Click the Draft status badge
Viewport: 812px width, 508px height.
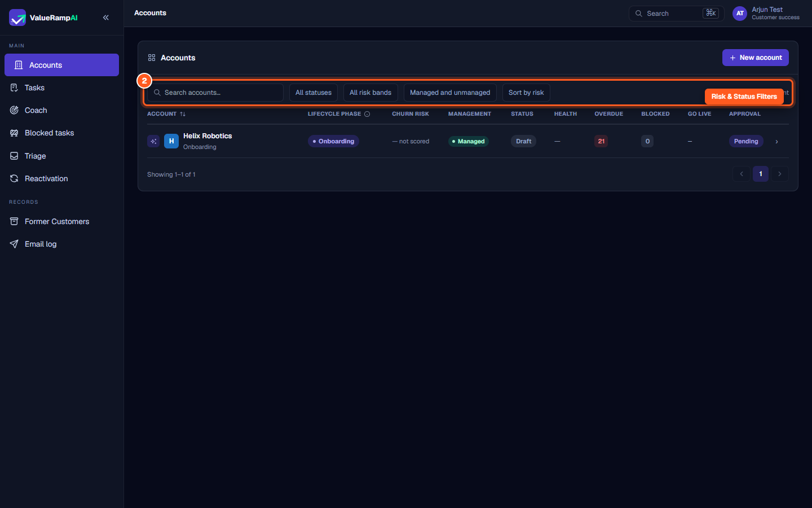pyautogui.click(x=524, y=141)
